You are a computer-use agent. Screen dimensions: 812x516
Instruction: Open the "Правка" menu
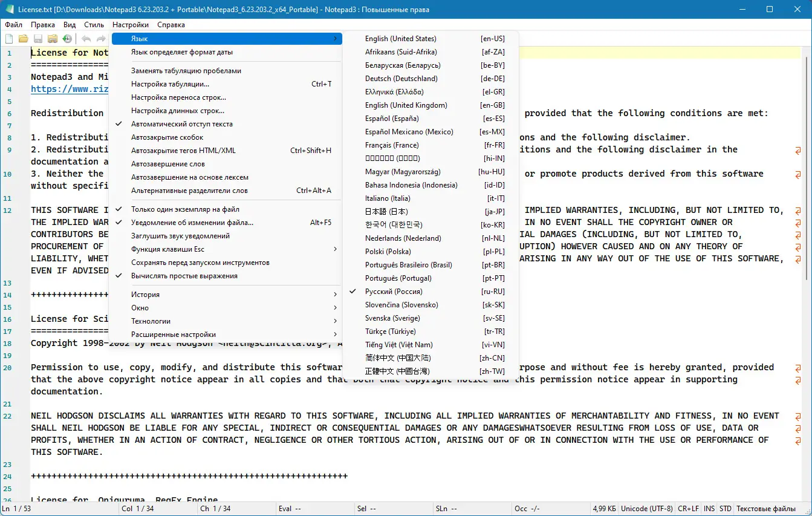[43, 25]
